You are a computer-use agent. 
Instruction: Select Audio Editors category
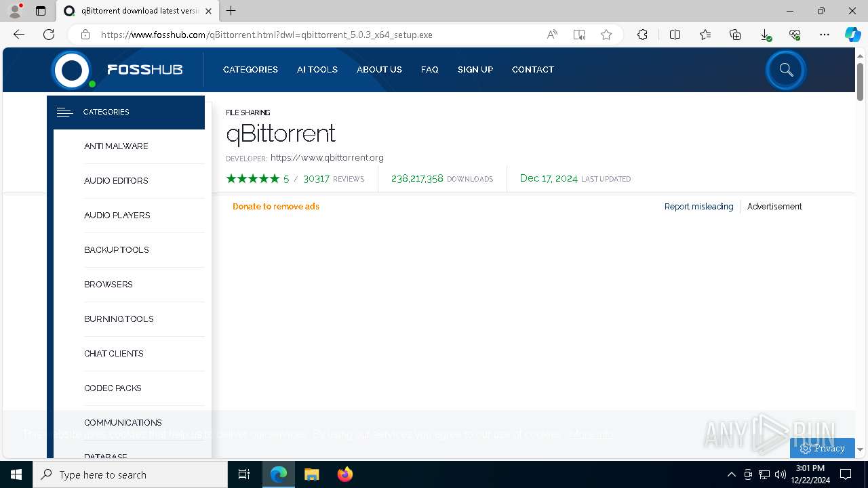[116, 181]
